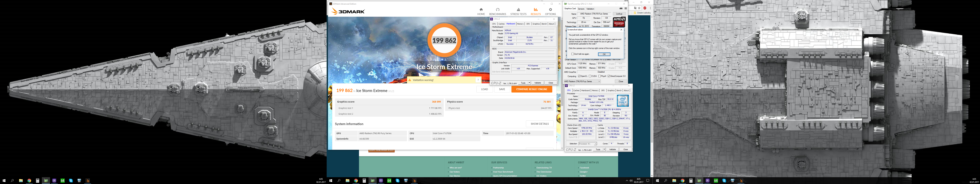Click the Core Speed value 4798.85 MHz

point(586,128)
